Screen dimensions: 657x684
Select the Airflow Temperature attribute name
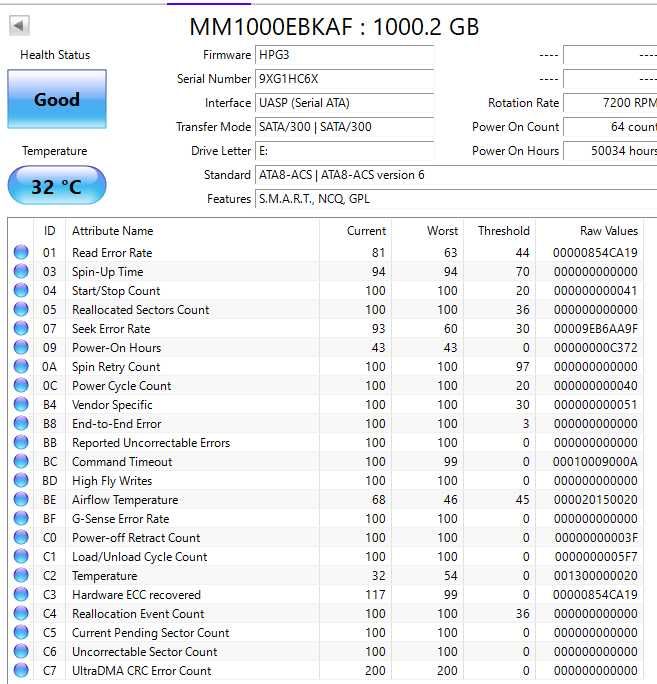(125, 499)
